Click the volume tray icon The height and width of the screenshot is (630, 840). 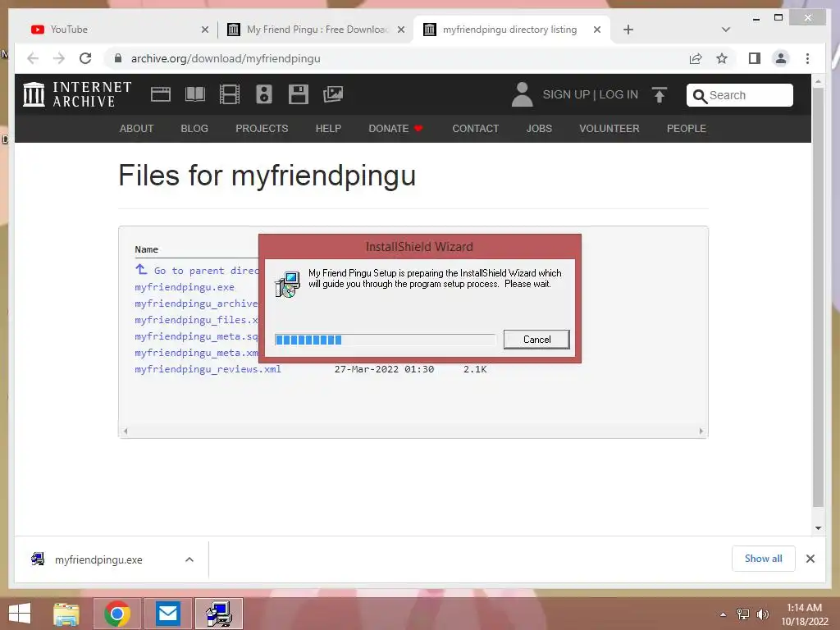coord(762,614)
